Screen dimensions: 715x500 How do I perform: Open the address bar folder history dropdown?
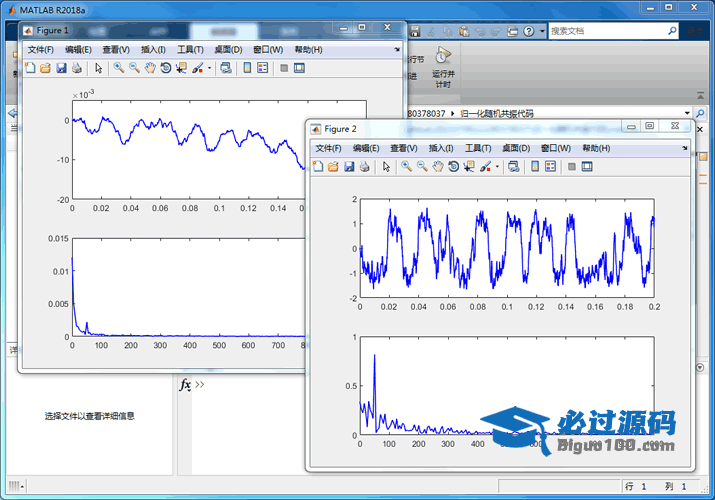[688, 114]
